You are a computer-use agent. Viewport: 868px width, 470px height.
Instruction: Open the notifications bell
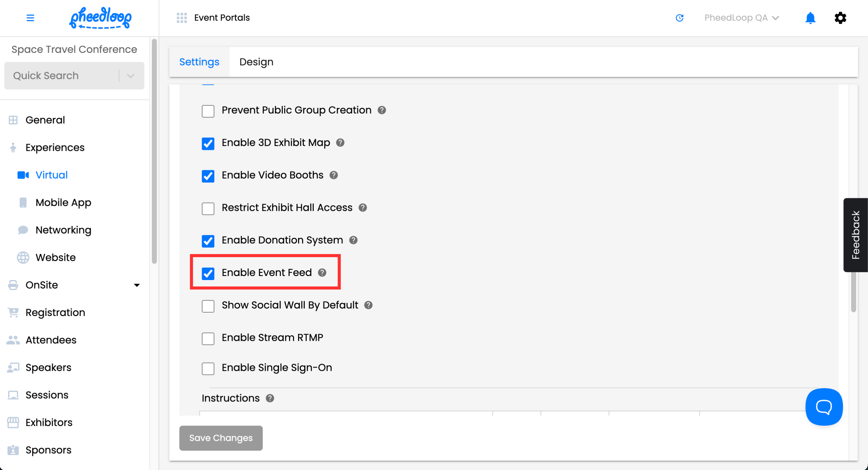810,18
